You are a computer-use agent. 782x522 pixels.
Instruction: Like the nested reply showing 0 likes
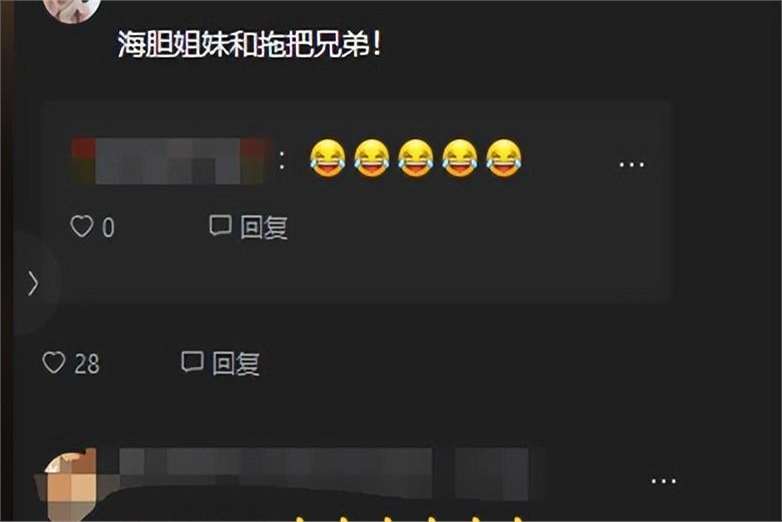82,226
